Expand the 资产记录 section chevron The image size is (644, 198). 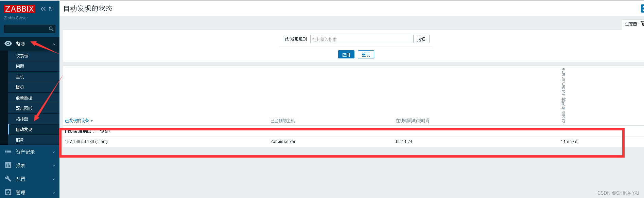[x=54, y=152]
